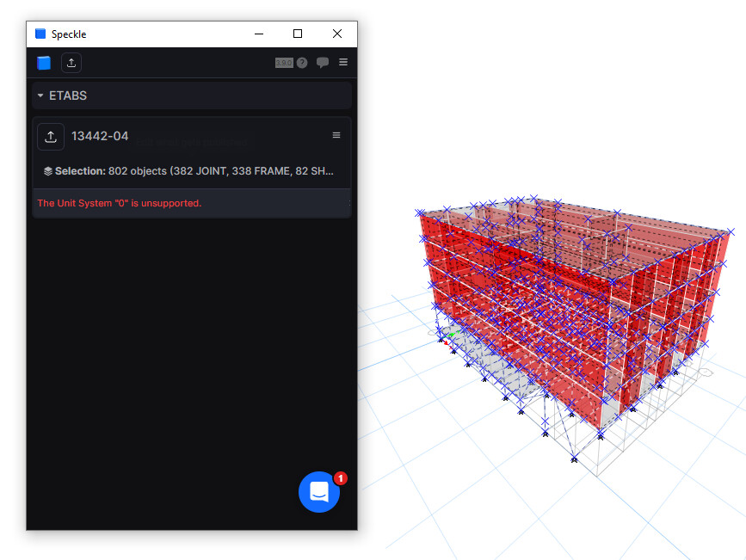Close the Speckle window

point(337,34)
